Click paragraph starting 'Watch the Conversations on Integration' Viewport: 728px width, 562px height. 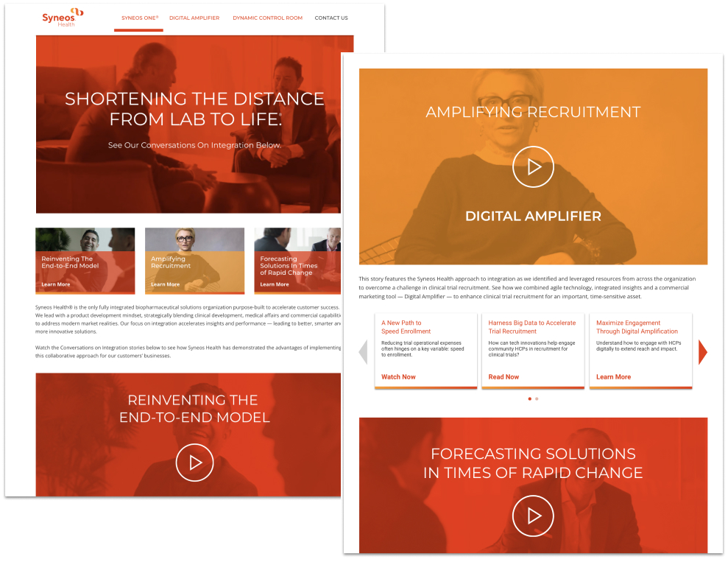188,351
